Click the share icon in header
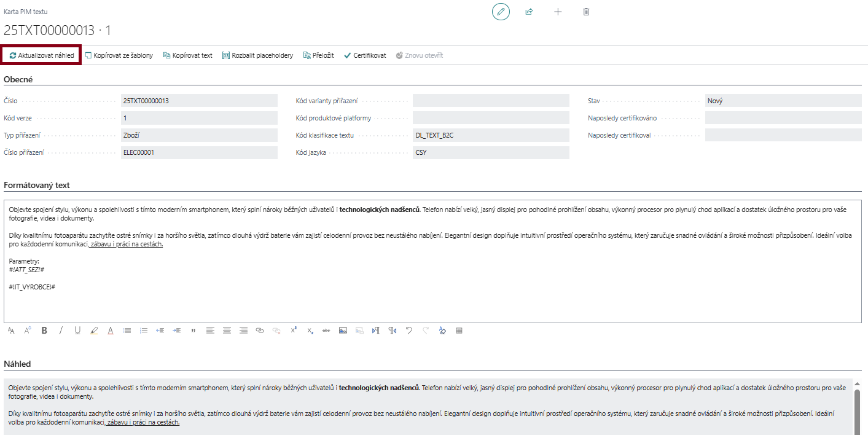Viewport: 868px width, 435px height. pyautogui.click(x=529, y=12)
